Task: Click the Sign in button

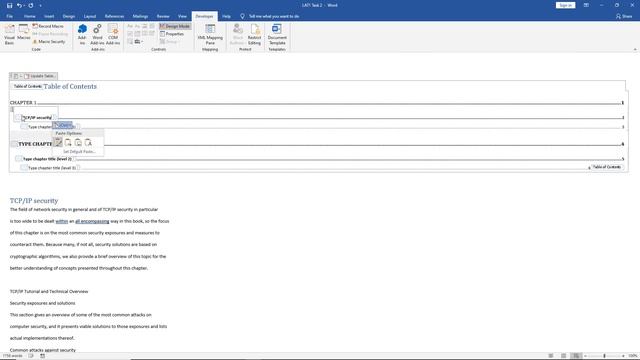Action: click(565, 5)
